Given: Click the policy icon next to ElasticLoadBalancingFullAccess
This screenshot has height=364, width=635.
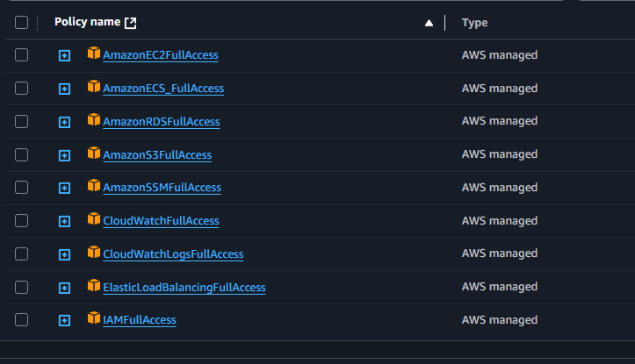Looking at the screenshot, I should (x=94, y=286).
